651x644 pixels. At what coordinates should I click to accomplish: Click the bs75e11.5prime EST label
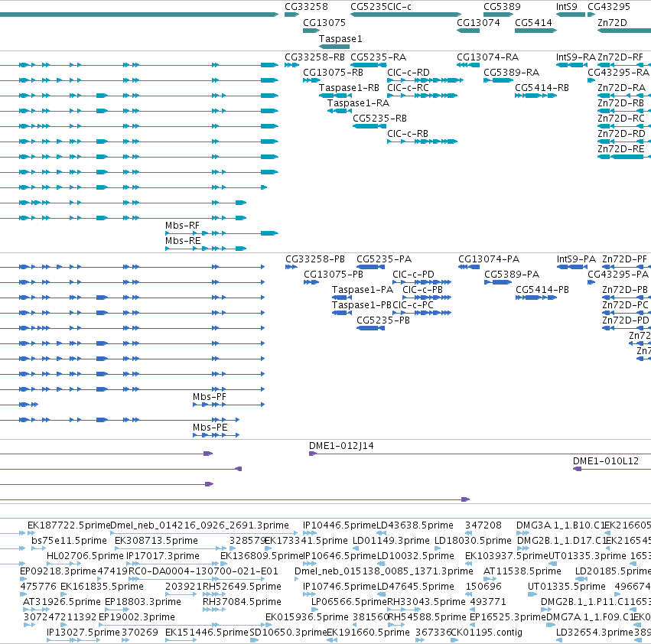[x=69, y=541]
